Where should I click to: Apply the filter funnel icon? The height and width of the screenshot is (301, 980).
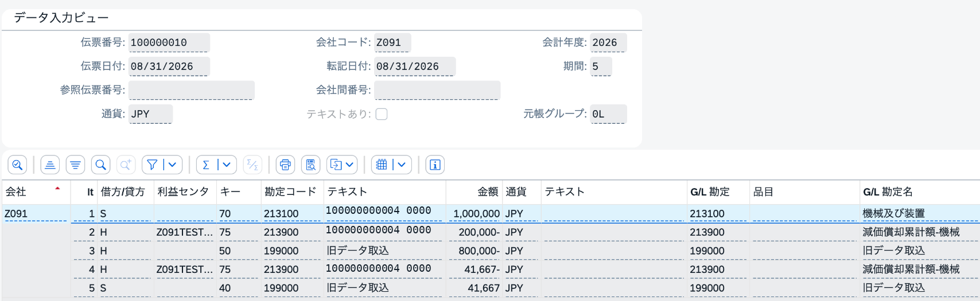pyautogui.click(x=152, y=165)
